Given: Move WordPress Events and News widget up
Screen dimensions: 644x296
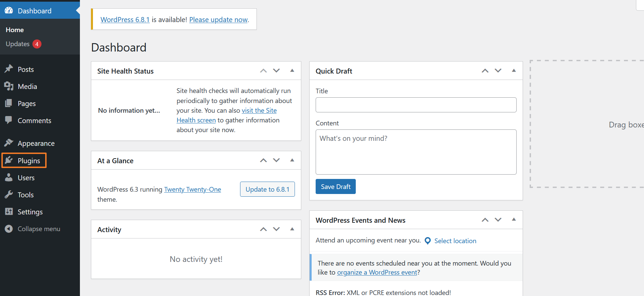Looking at the screenshot, I should [x=485, y=220].
